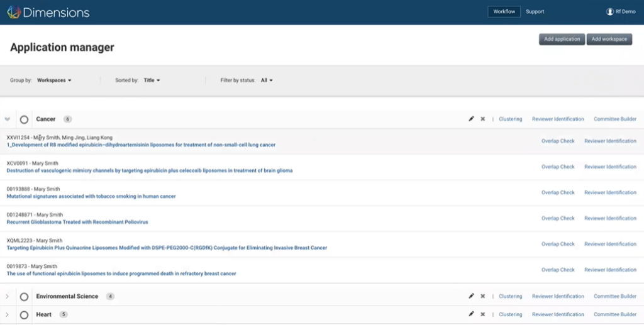Viewport: 644px width, 325px height.
Task: Open the Group by Workspaces dropdown
Action: 54,80
